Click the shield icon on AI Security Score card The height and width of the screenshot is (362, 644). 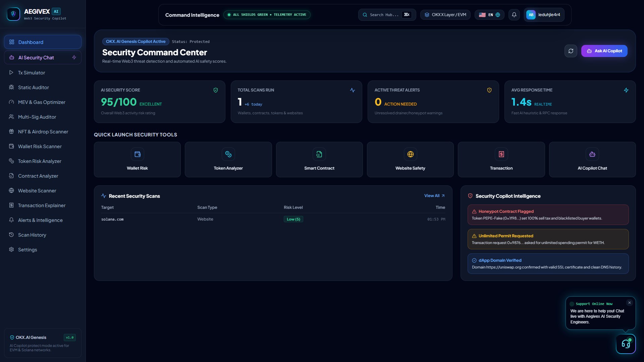(216, 90)
